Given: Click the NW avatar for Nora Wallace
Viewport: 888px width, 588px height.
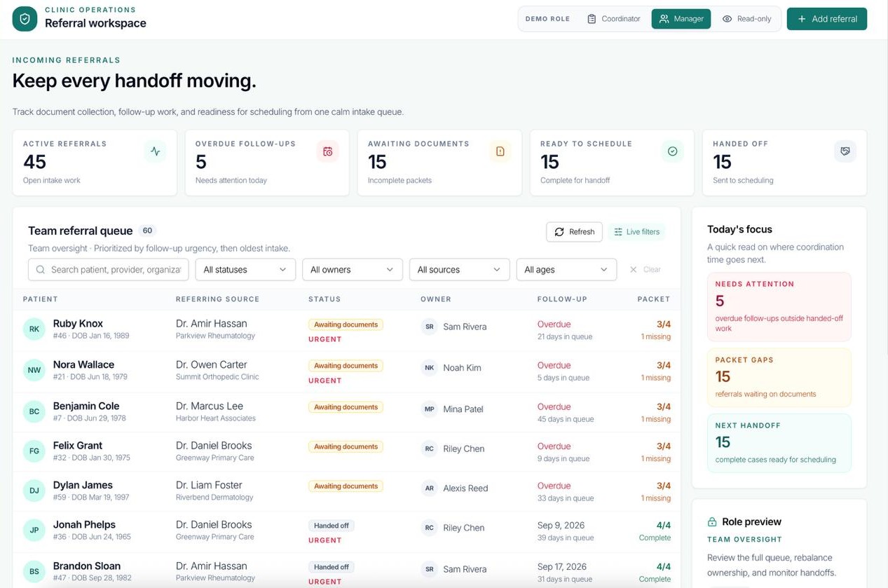Looking at the screenshot, I should tap(34, 370).
